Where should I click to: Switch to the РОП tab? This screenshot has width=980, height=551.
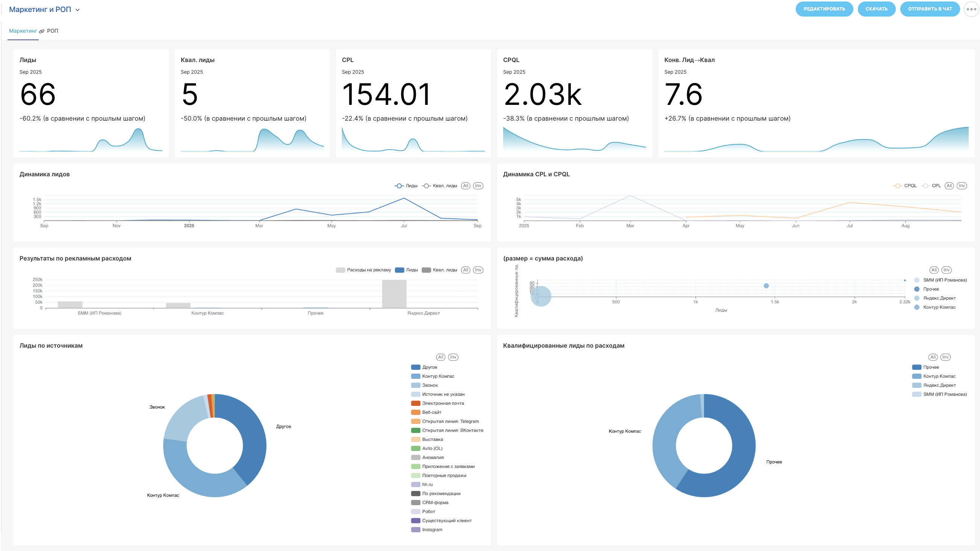pyautogui.click(x=53, y=31)
